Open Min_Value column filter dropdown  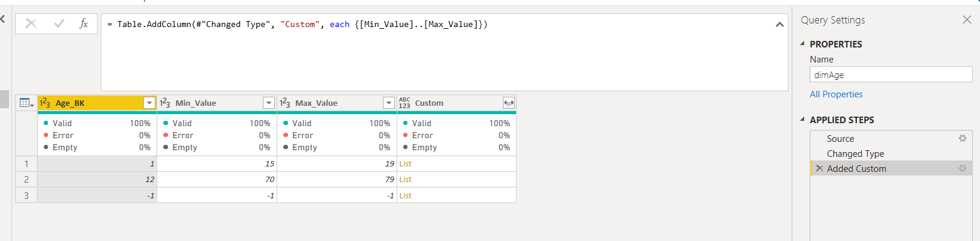pos(269,103)
